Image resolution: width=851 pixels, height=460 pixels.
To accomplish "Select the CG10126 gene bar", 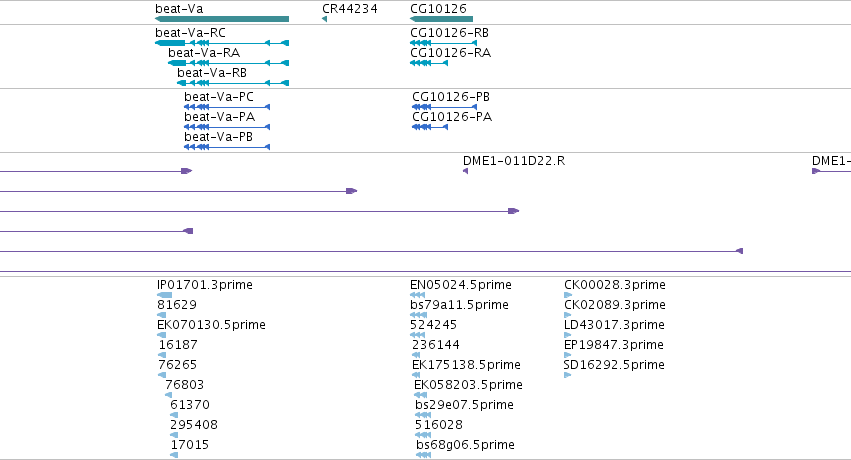I will pos(441,19).
